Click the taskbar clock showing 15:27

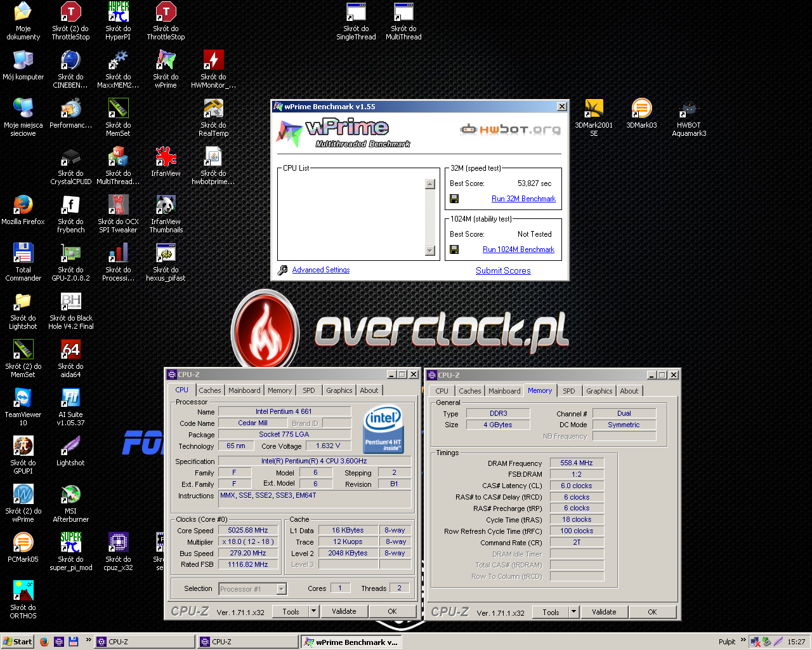tap(796, 641)
